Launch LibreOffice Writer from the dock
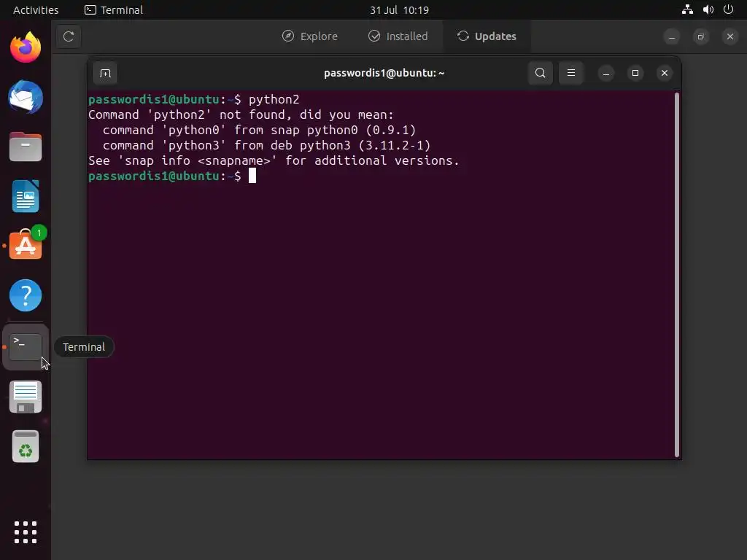 (x=26, y=196)
